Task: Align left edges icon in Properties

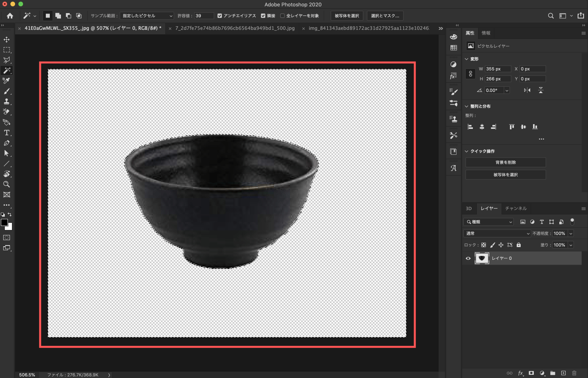Action: click(470, 127)
